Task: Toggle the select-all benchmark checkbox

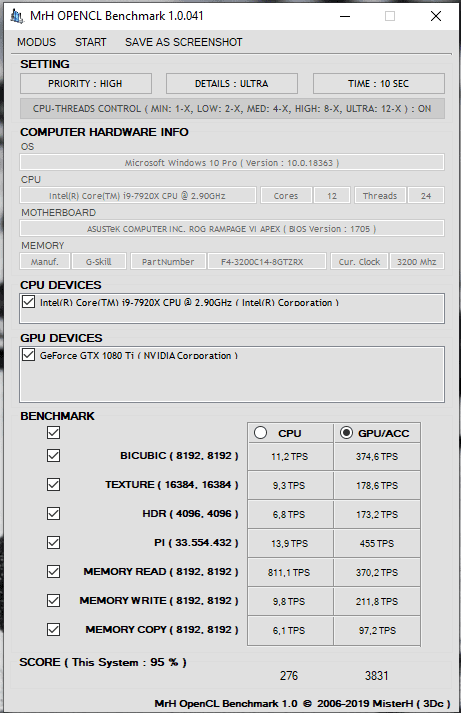Action: 54,432
